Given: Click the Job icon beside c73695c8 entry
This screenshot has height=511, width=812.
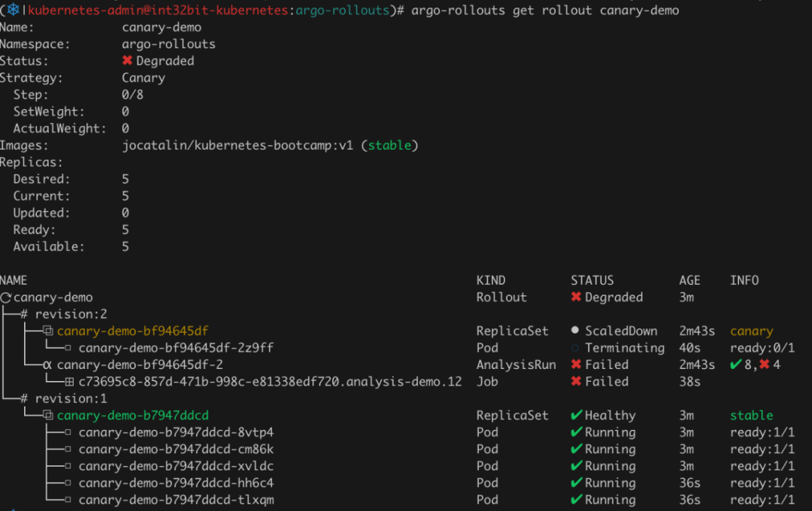Looking at the screenshot, I should click(69, 382).
